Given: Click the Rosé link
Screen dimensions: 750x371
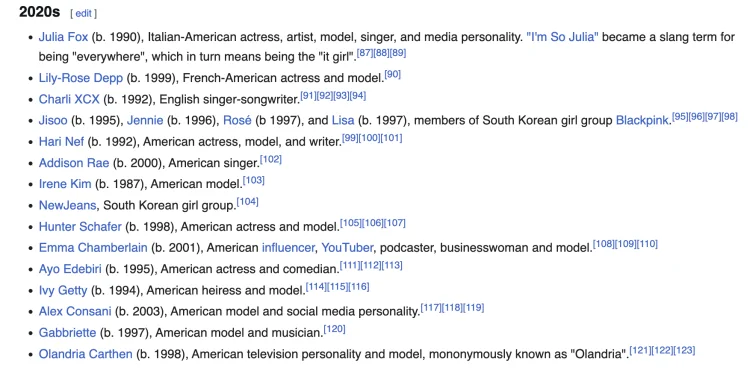Looking at the screenshot, I should [x=237, y=120].
